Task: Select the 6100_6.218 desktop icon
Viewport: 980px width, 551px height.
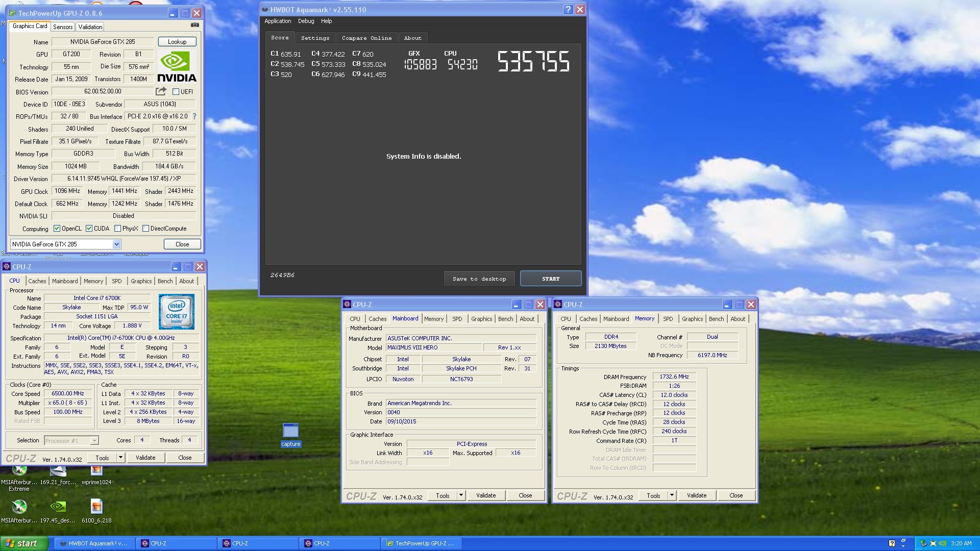Action: (x=96, y=511)
